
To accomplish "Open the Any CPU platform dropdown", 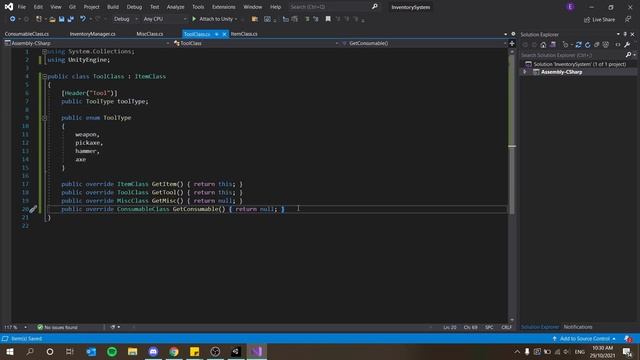I will (165, 19).
